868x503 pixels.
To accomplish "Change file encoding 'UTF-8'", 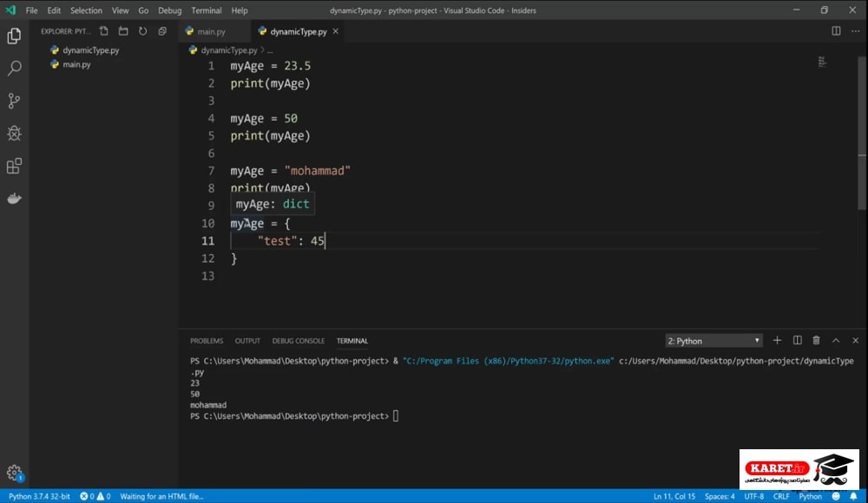I will coord(754,496).
